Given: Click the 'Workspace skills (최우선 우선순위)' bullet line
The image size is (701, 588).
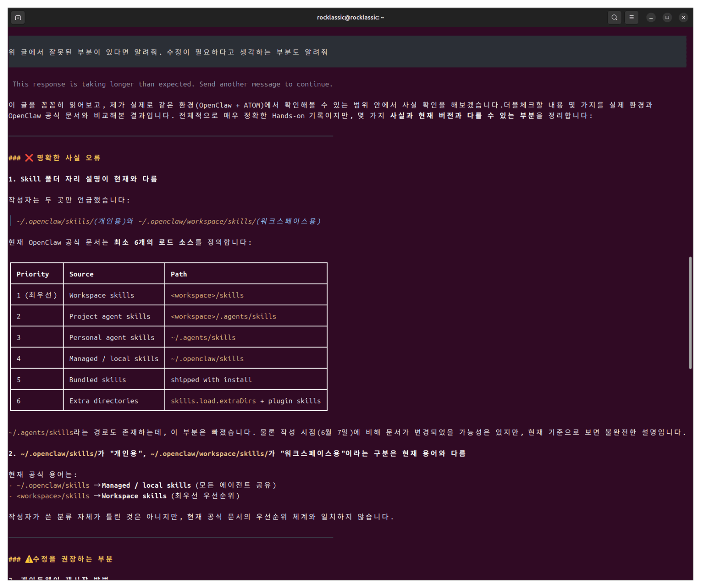Looking at the screenshot, I should (124, 496).
